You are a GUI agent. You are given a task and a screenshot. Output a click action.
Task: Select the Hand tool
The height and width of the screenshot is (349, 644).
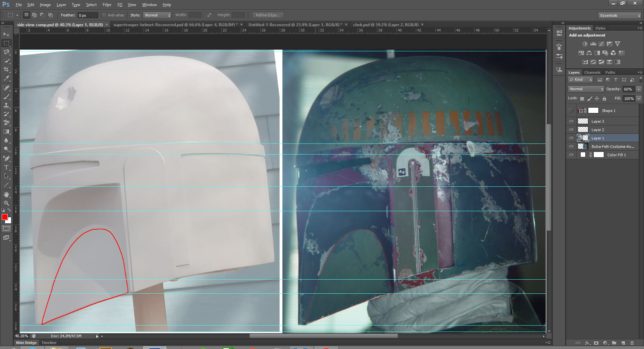[6, 194]
